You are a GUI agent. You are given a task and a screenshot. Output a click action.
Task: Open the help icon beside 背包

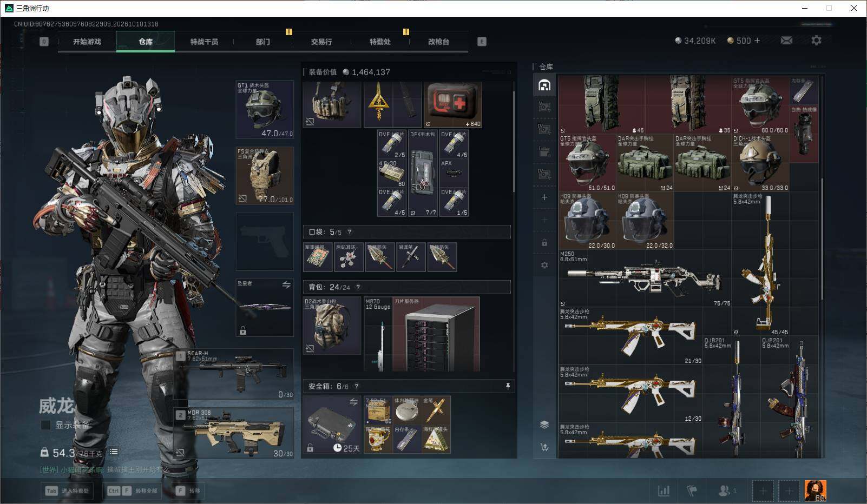(x=358, y=287)
